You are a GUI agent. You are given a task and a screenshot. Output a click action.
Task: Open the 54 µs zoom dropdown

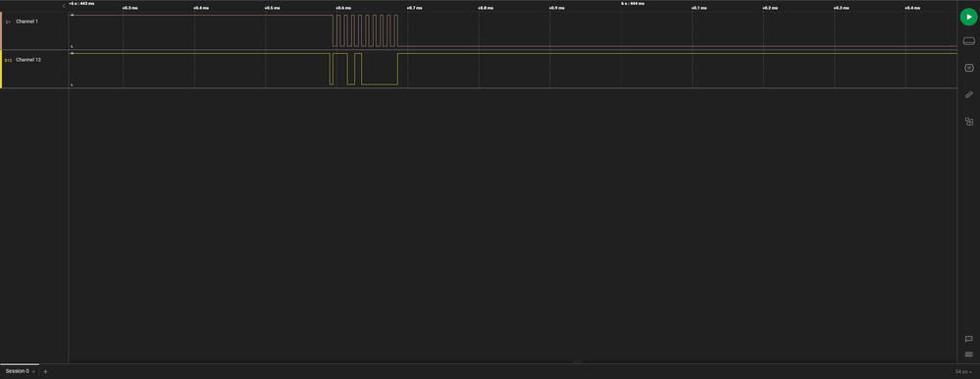[963, 371]
